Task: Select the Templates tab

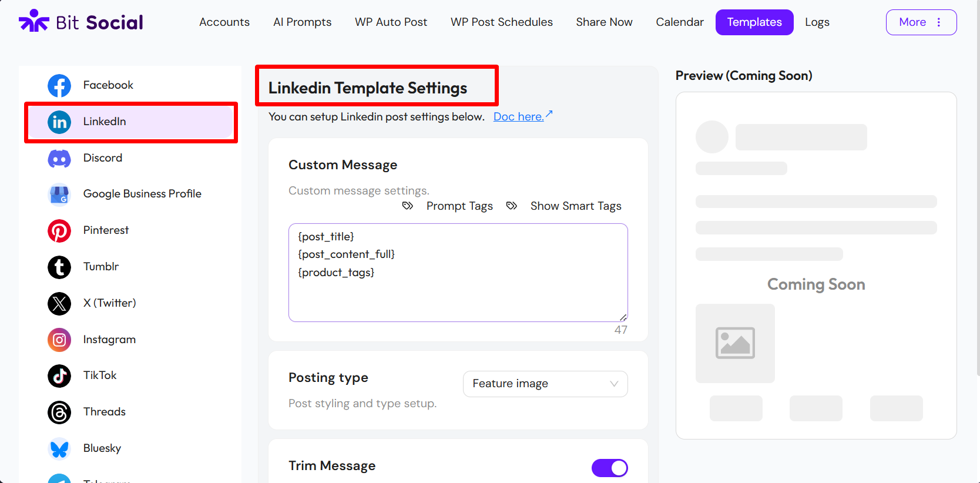Action: [x=754, y=22]
